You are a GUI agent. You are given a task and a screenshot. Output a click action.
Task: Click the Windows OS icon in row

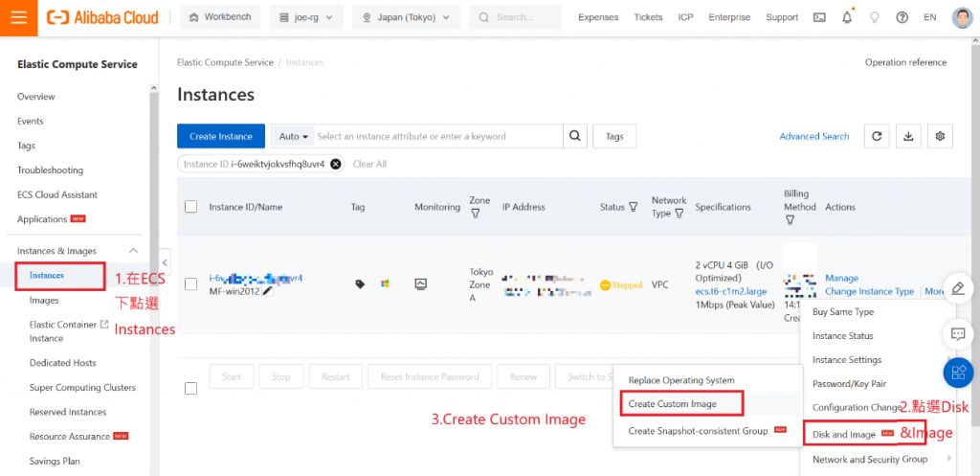(385, 284)
